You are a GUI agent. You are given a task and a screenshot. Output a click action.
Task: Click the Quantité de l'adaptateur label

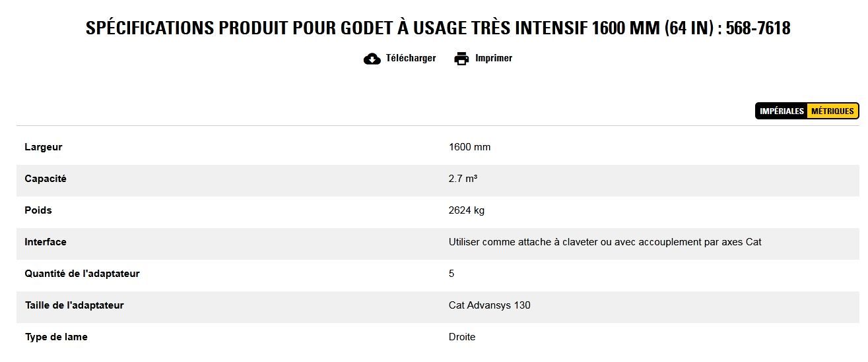[x=82, y=274]
